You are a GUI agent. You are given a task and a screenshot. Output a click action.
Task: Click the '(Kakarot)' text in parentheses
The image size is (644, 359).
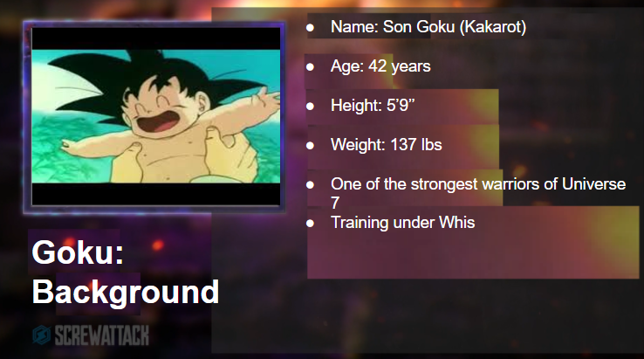coord(492,27)
